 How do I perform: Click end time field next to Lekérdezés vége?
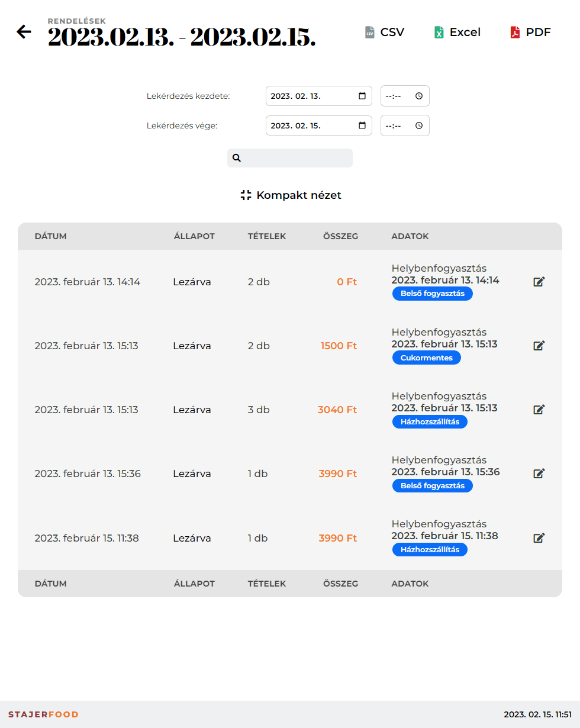click(405, 125)
